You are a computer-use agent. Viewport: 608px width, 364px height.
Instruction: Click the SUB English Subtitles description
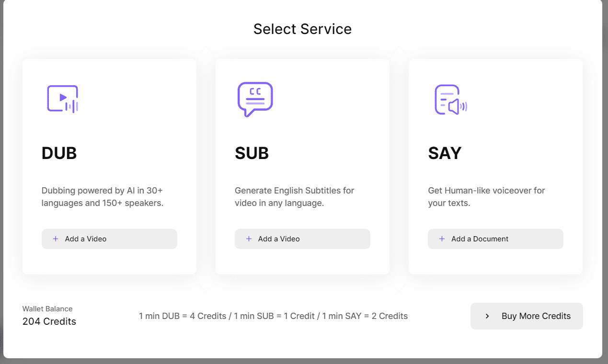tap(294, 197)
